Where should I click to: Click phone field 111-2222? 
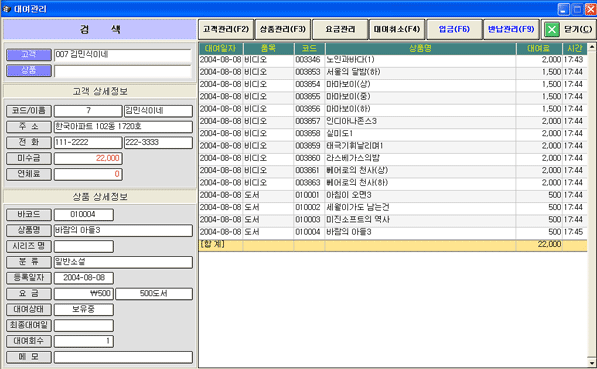click(88, 142)
